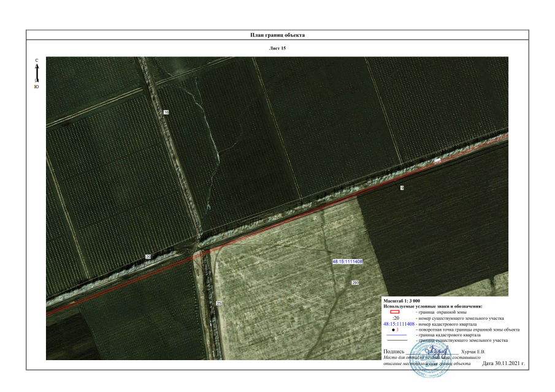The width and height of the screenshot is (555, 392).
Task: Click the blue 48:15:1111408 label on the map
Action: coord(347,262)
